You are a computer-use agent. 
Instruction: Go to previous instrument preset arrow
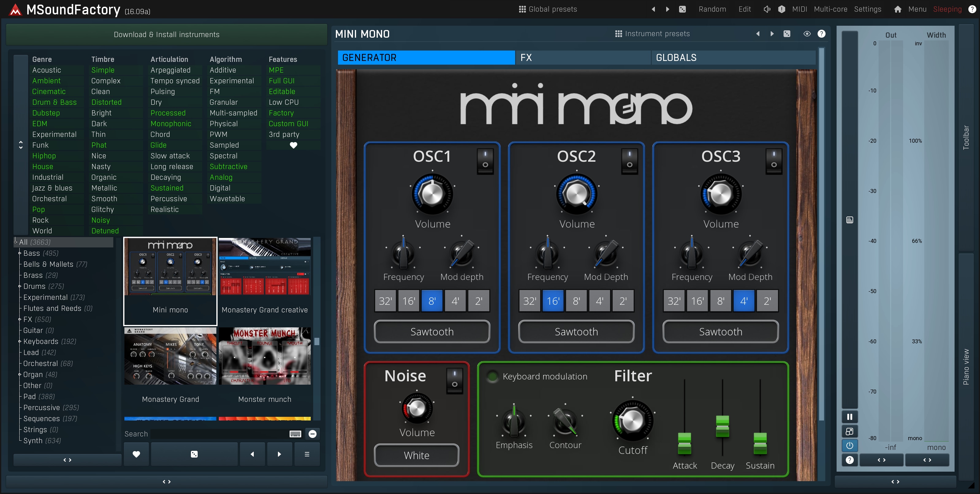[x=758, y=34]
